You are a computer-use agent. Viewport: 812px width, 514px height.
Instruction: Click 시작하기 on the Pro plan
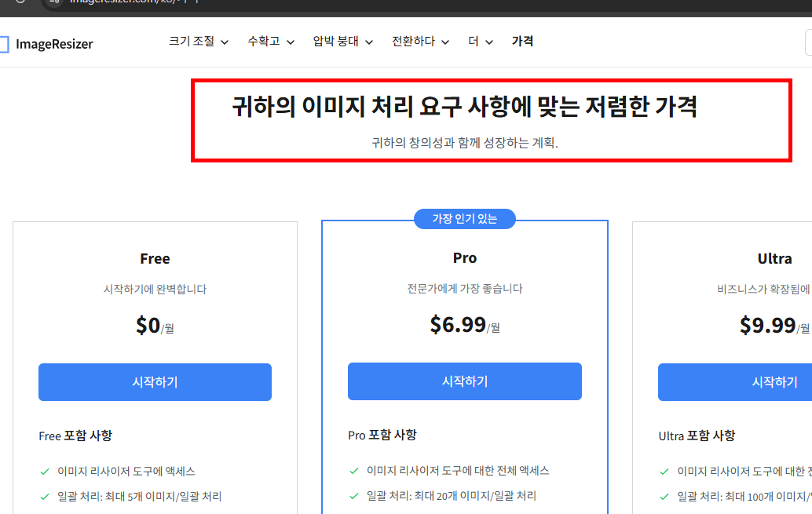[x=464, y=381]
